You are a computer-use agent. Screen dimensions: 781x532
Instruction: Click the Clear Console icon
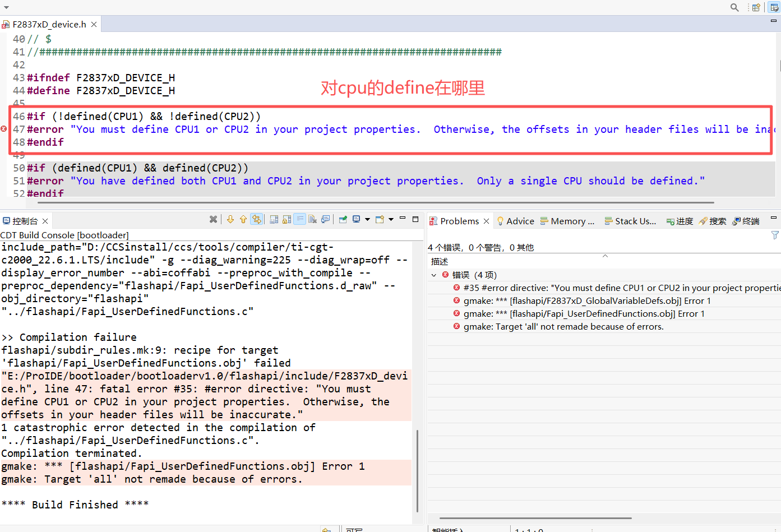click(313, 219)
